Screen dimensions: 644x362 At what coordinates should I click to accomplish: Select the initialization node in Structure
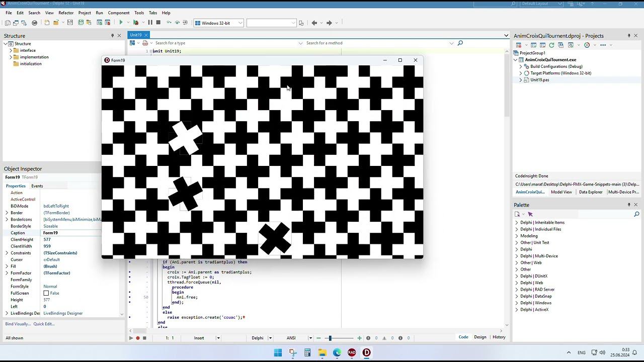[x=31, y=64]
